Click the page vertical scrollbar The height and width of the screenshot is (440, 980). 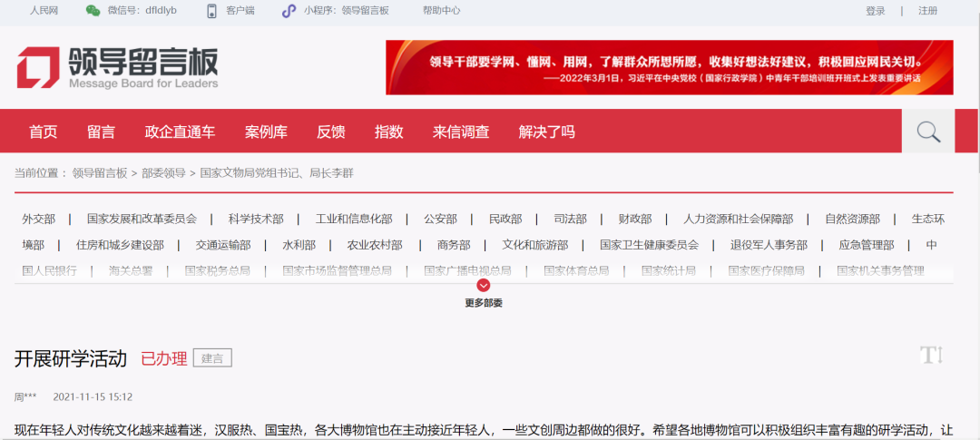(x=975, y=91)
